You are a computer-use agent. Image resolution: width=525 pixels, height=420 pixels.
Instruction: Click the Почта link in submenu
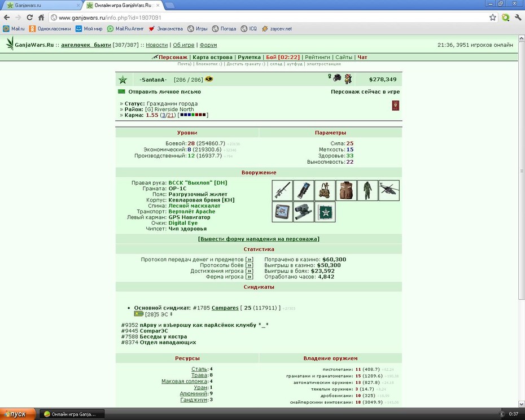pos(184,64)
